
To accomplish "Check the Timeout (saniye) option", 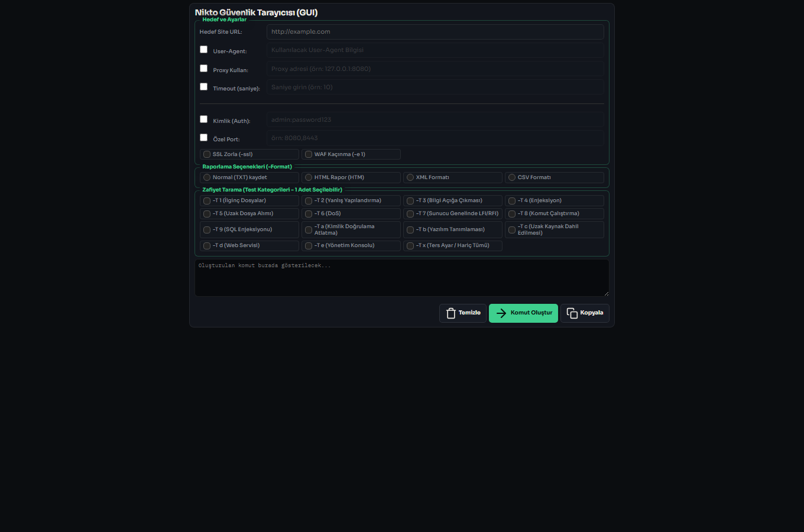I will point(203,87).
